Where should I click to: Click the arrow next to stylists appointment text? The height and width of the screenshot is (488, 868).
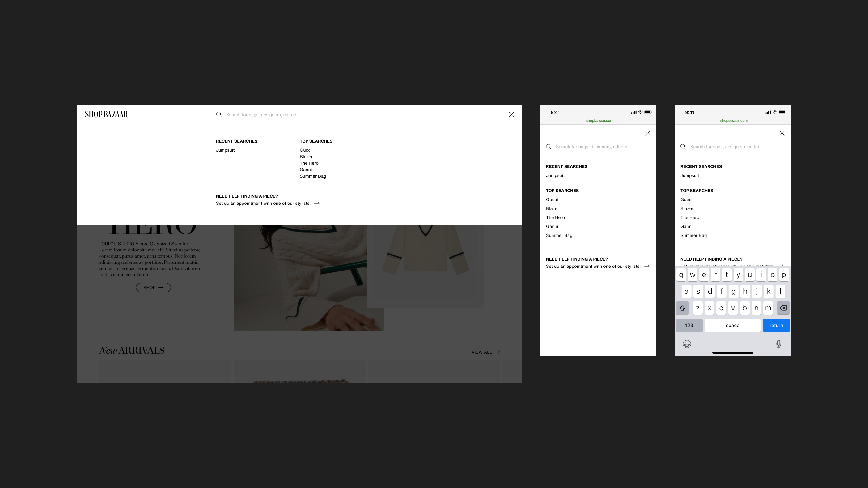click(x=317, y=203)
